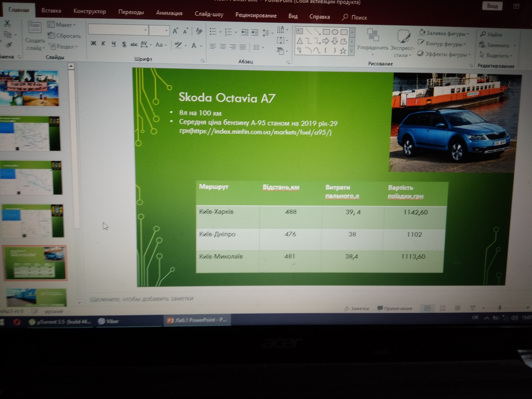Click the Заметки notes status button
This screenshot has height=399, width=532.
click(x=357, y=309)
